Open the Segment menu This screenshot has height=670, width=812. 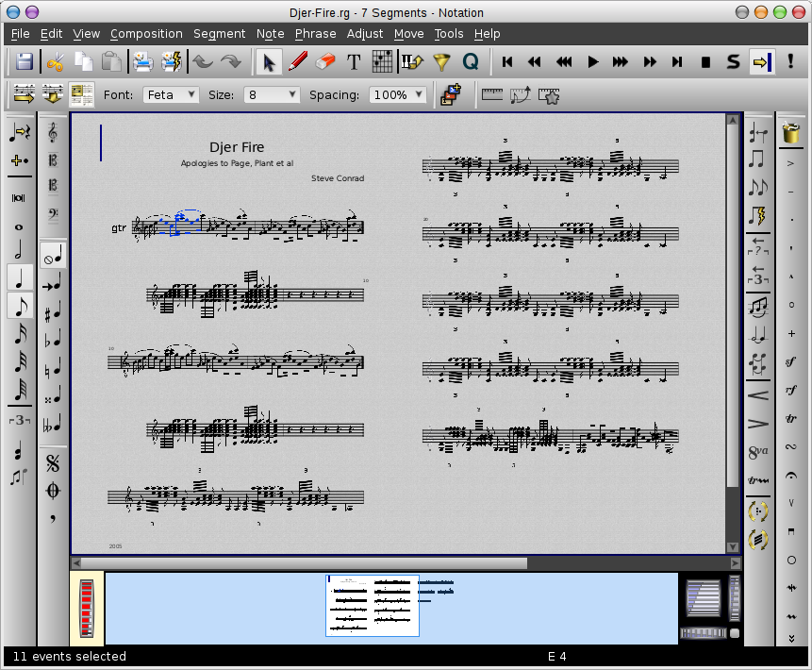point(220,34)
